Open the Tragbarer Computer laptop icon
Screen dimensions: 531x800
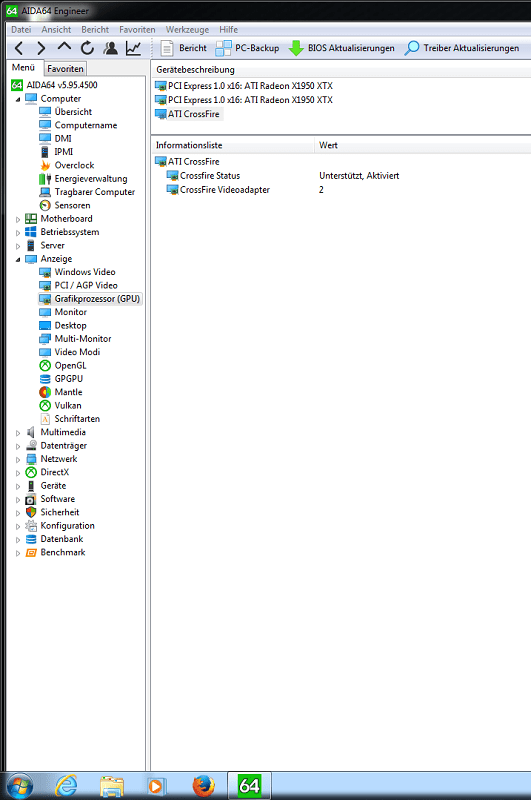point(45,192)
